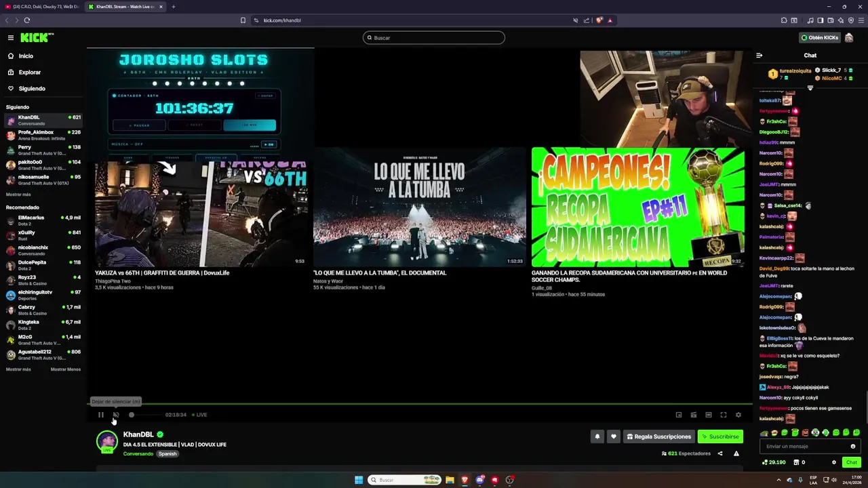The image size is (868, 488).
Task: Open Profe_Akimbox channel in the following list
Action: click(x=43, y=135)
